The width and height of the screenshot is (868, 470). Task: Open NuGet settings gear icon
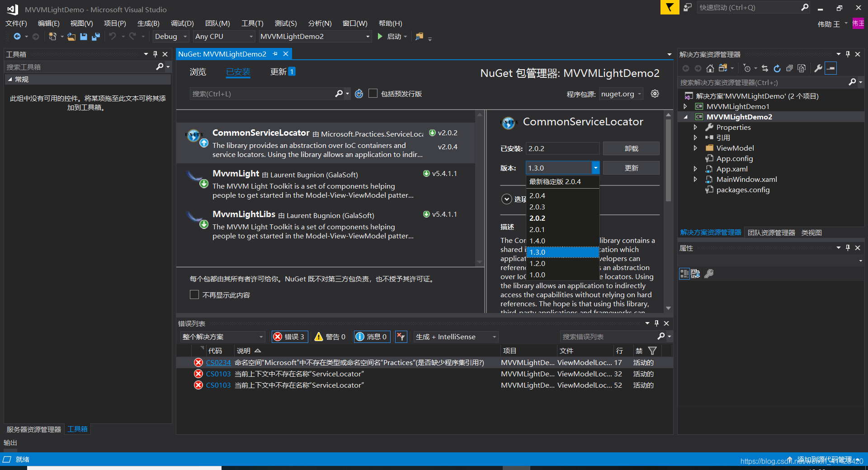655,94
